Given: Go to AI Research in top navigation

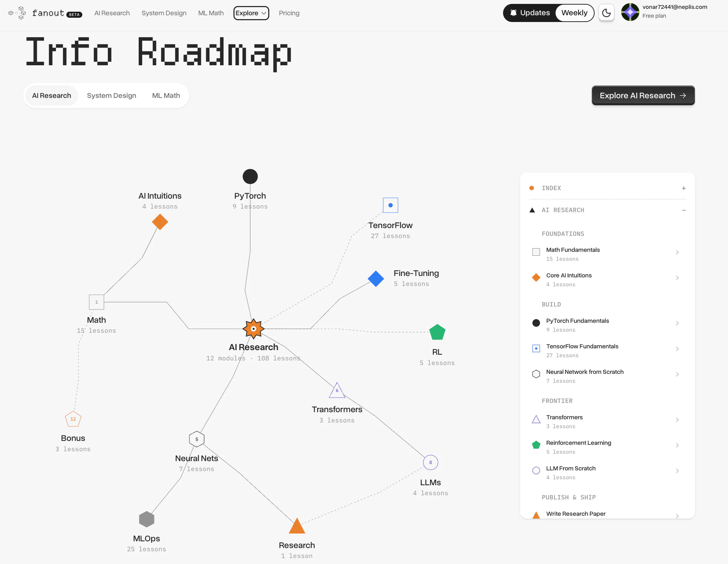Looking at the screenshot, I should (x=112, y=13).
